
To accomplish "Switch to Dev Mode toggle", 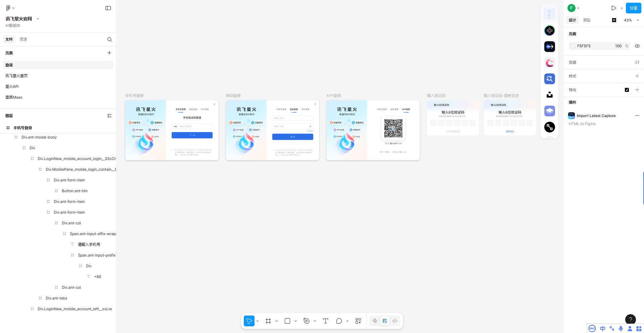I will pos(395,321).
